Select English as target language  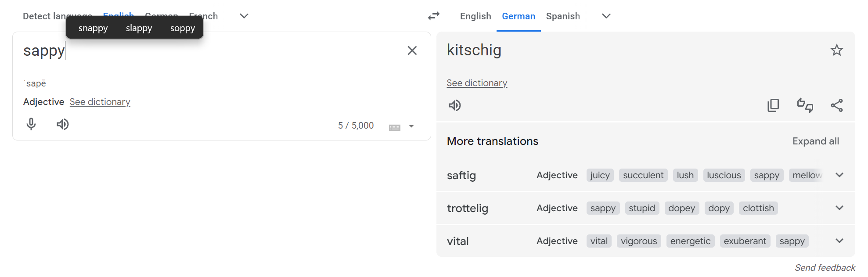pos(475,16)
